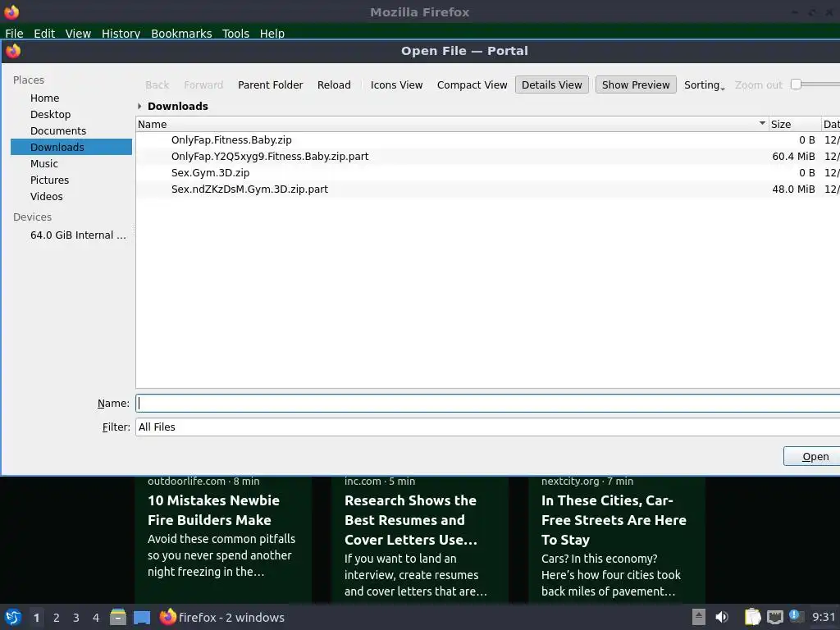Click the 48.0 MiB size cell
The height and width of the screenshot is (630, 840).
click(793, 189)
